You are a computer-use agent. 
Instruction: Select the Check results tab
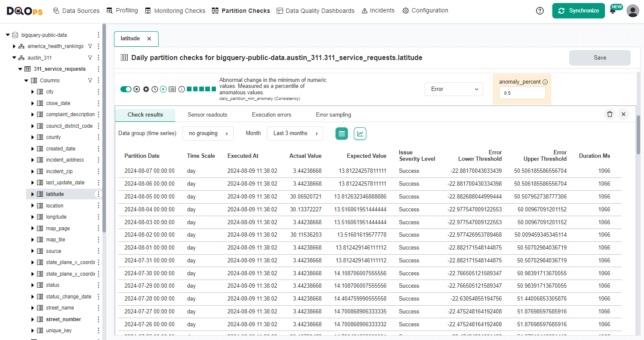point(145,115)
